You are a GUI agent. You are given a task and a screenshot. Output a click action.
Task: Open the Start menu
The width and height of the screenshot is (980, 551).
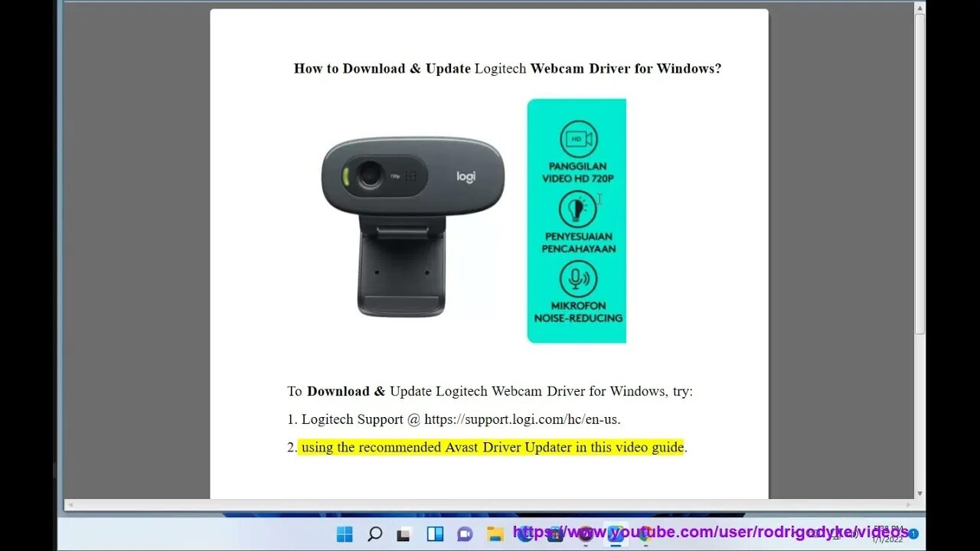[x=345, y=532]
